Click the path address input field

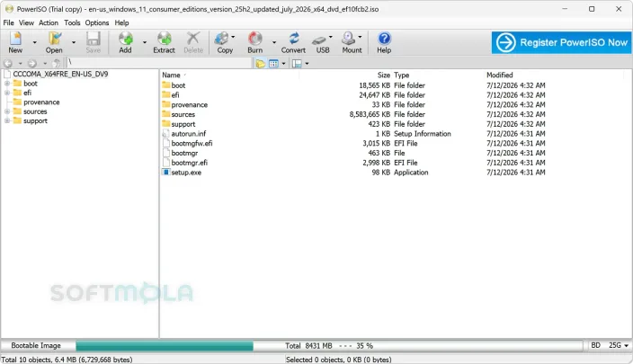coord(158,63)
